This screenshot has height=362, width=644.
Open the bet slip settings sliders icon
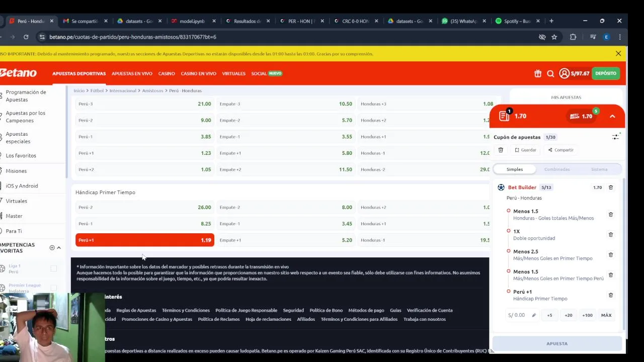click(616, 137)
